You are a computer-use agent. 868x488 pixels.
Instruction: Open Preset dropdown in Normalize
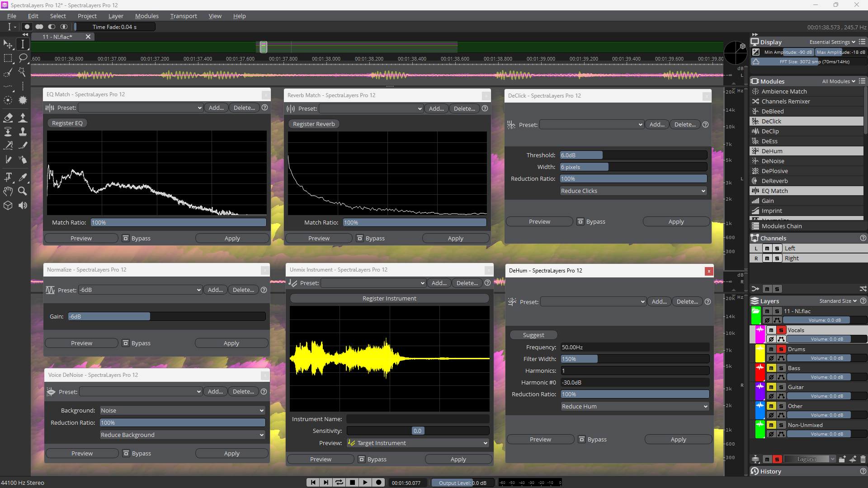click(x=141, y=290)
